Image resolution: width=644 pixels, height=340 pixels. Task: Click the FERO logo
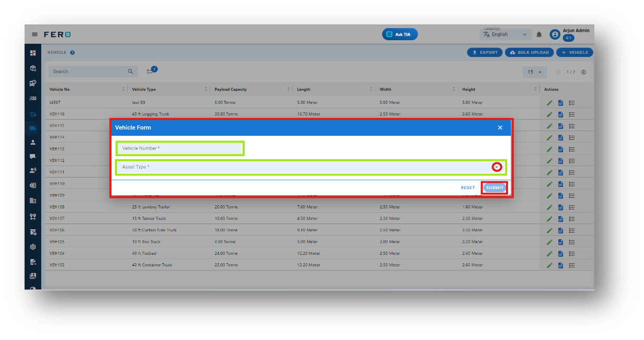coord(57,34)
